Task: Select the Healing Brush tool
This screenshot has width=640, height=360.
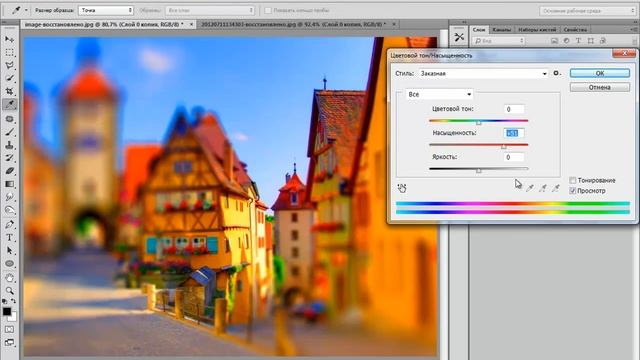Action: [9, 119]
